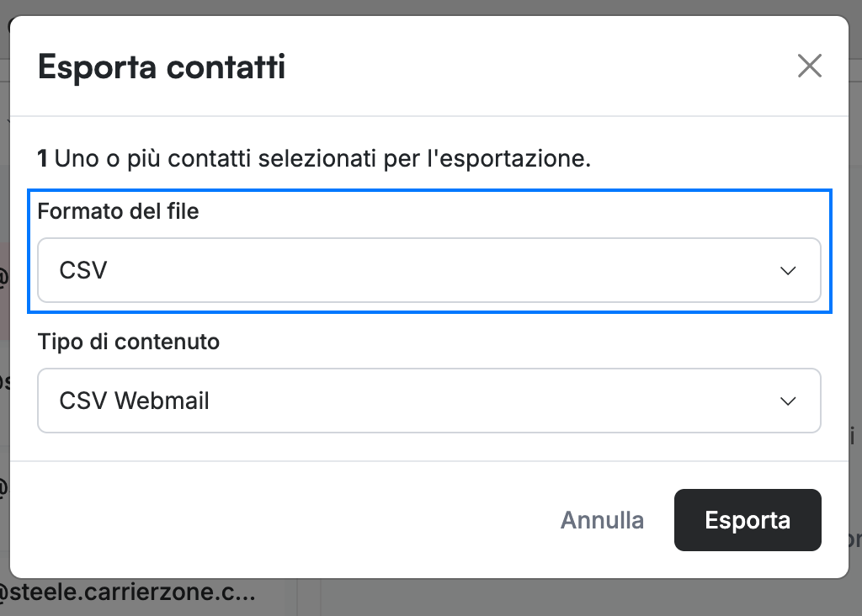Click the 'Esporta contatti' dialog heading
The image size is (862, 616).
[x=162, y=67]
